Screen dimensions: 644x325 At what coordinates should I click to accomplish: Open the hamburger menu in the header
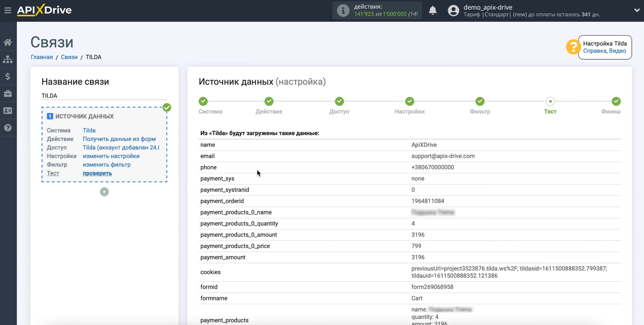7,10
